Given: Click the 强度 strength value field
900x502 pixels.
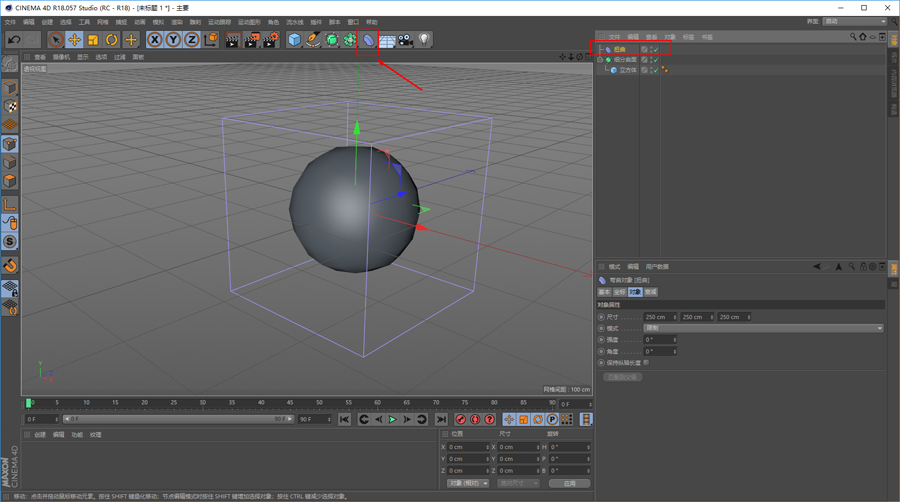Looking at the screenshot, I should (660, 340).
